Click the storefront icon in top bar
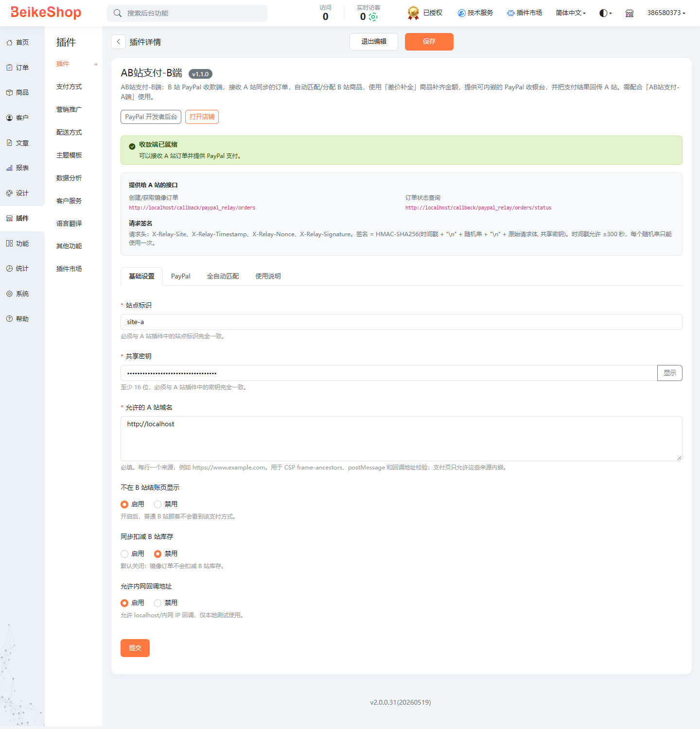This screenshot has height=729, width=700. tap(630, 13)
